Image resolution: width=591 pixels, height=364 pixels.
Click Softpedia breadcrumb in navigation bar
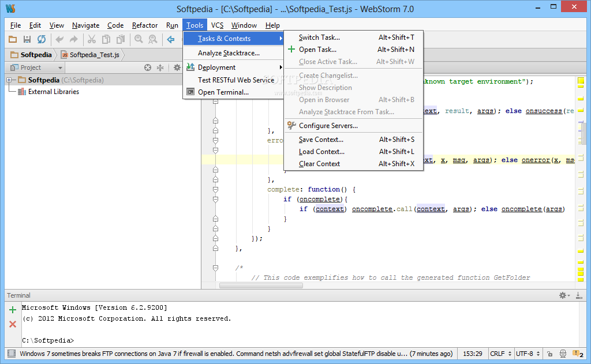coord(31,55)
